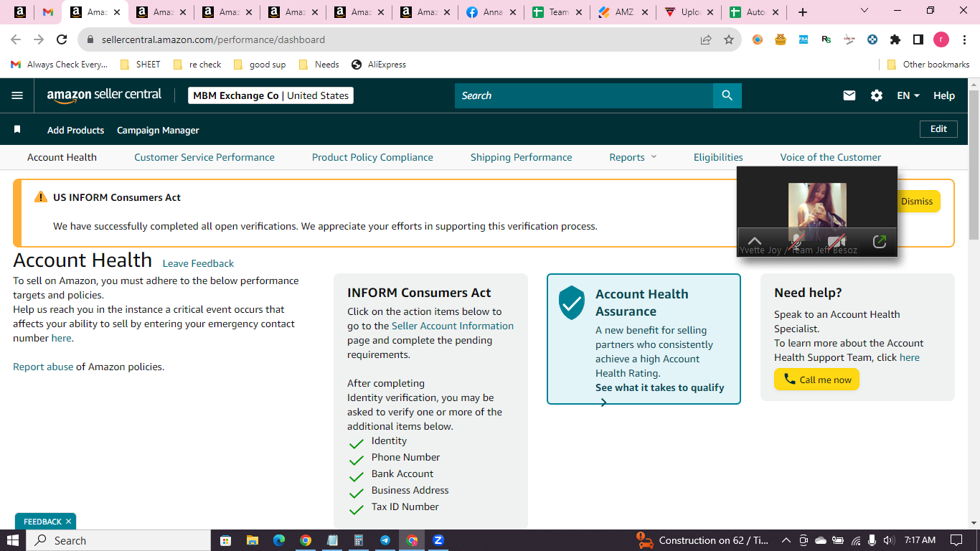This screenshot has width=980, height=551.
Task: Open Calculator from the taskbar
Action: (x=359, y=540)
